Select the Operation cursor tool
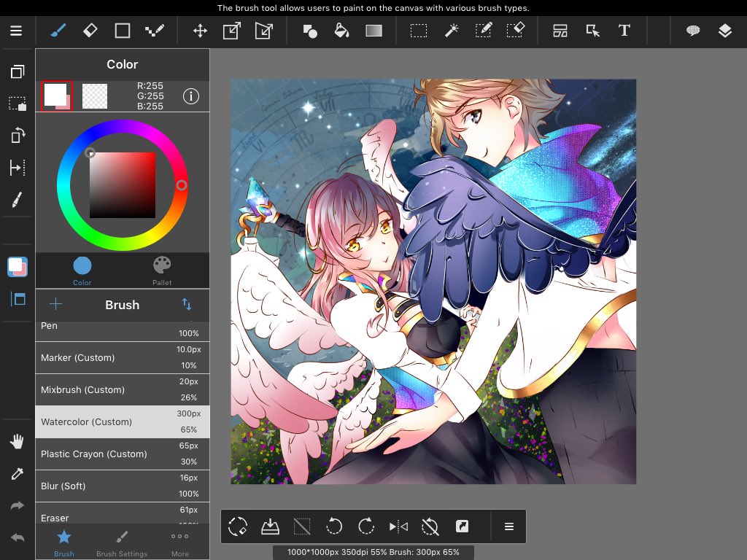Viewport: 747px width, 560px height. tap(592, 31)
